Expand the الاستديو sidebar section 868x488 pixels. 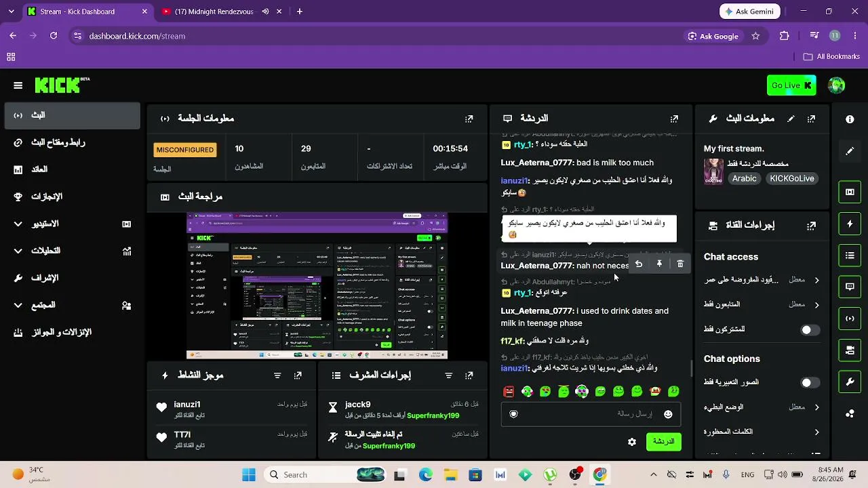coord(73,224)
